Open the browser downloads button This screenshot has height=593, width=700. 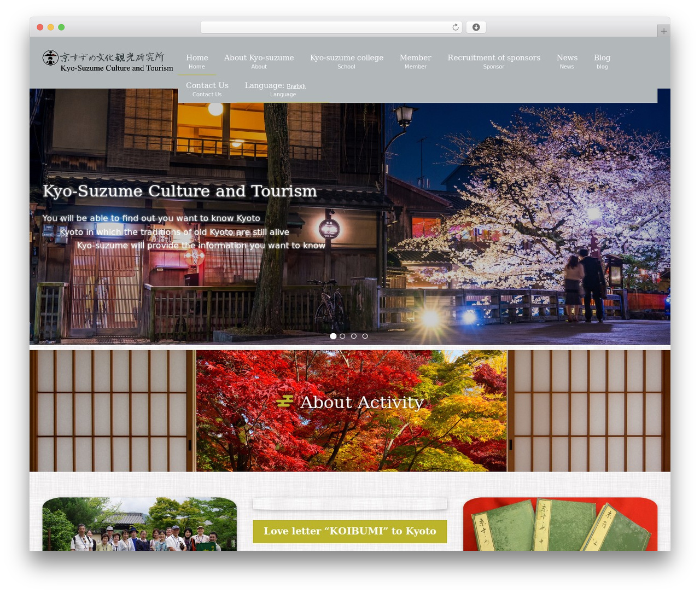[x=476, y=27]
